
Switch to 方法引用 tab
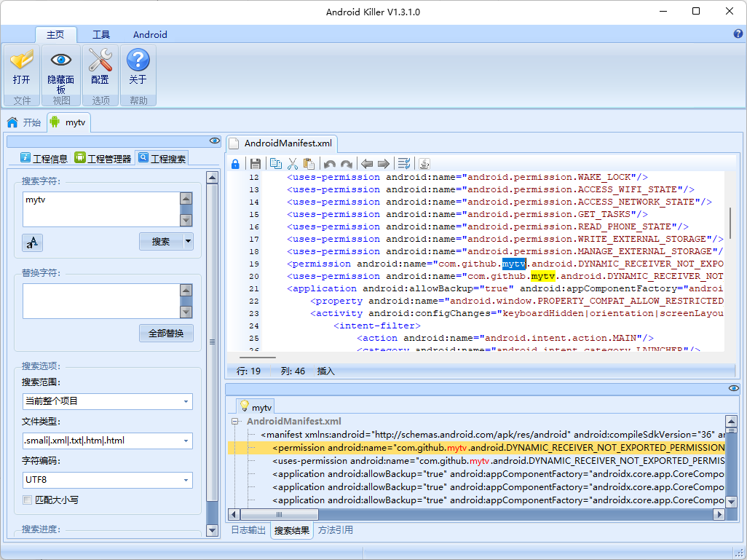pyautogui.click(x=336, y=530)
